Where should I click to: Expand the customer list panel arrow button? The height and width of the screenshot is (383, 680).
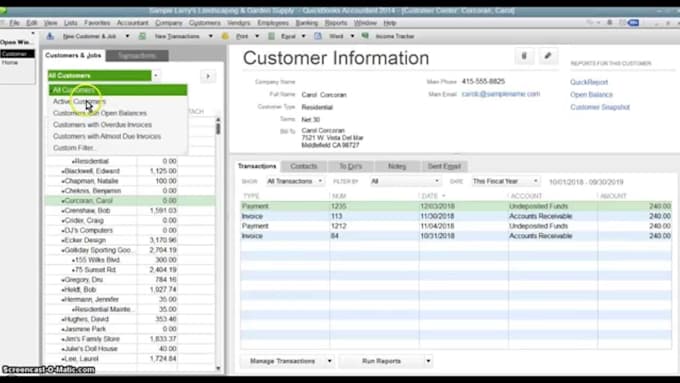click(208, 76)
